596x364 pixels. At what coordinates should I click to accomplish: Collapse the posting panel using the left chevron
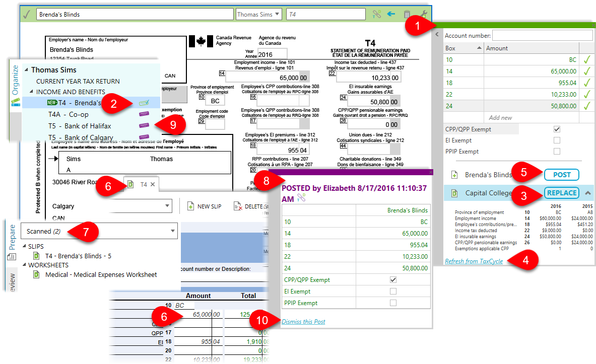437,35
